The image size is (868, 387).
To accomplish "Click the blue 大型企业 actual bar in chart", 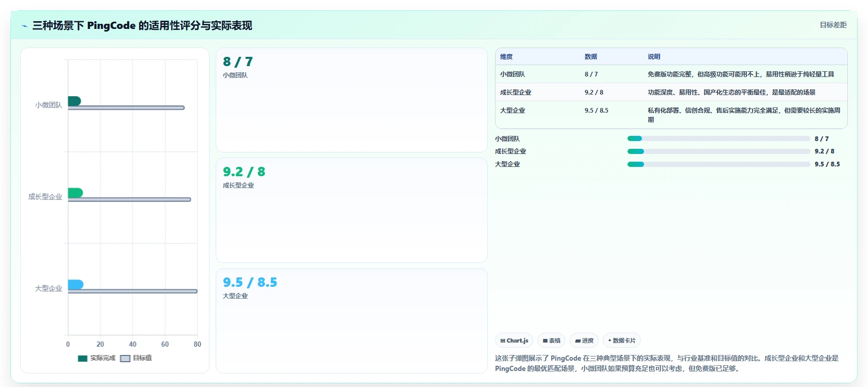I will tap(76, 284).
